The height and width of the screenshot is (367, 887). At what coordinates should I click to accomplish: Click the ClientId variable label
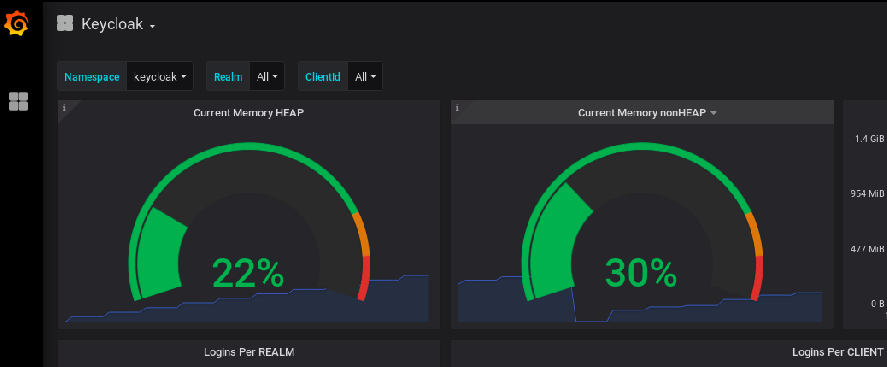point(323,77)
